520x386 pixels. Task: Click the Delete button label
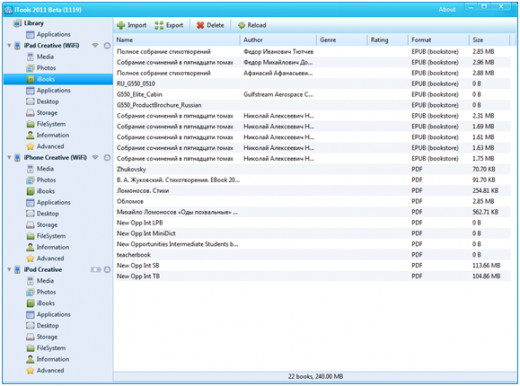[215, 25]
